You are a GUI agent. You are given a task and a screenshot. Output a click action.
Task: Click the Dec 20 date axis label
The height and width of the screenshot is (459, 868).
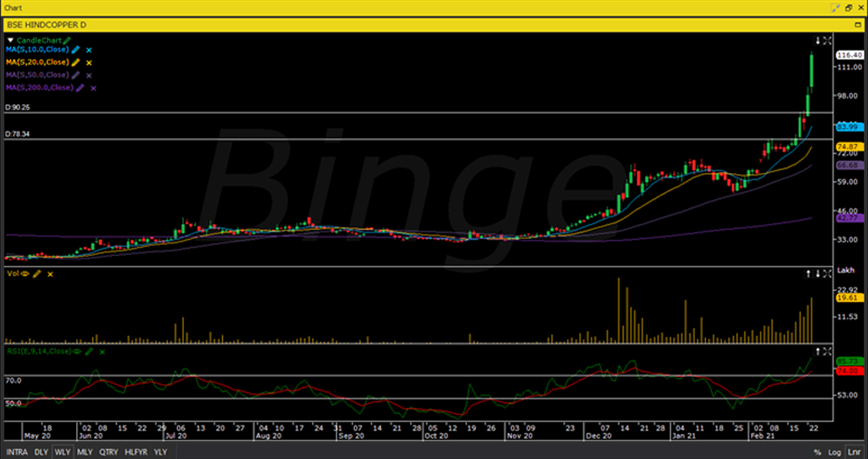pyautogui.click(x=599, y=436)
